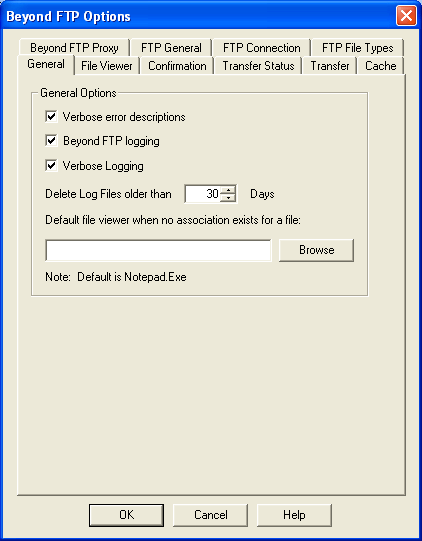
Task: Decrease log file days with down arrow
Action: pyautogui.click(x=228, y=198)
